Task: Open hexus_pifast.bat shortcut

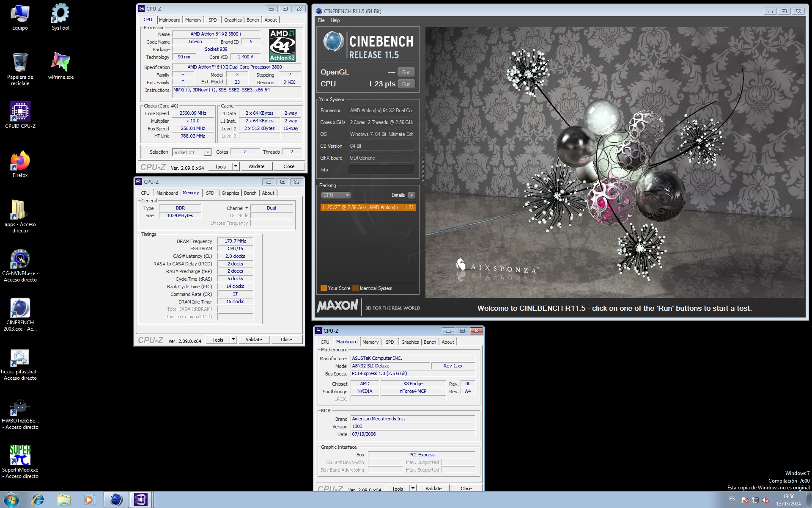Action: click(x=20, y=364)
